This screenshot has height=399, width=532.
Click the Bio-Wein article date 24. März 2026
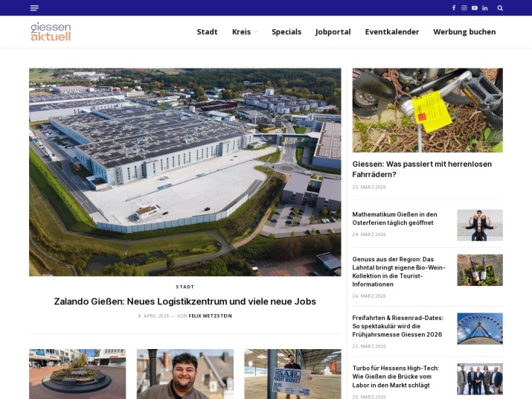click(369, 296)
